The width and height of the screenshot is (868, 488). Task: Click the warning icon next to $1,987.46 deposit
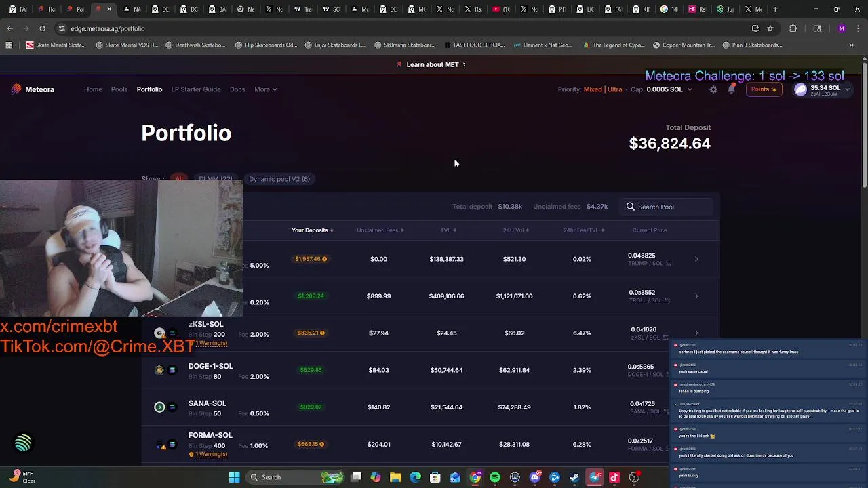pyautogui.click(x=324, y=259)
